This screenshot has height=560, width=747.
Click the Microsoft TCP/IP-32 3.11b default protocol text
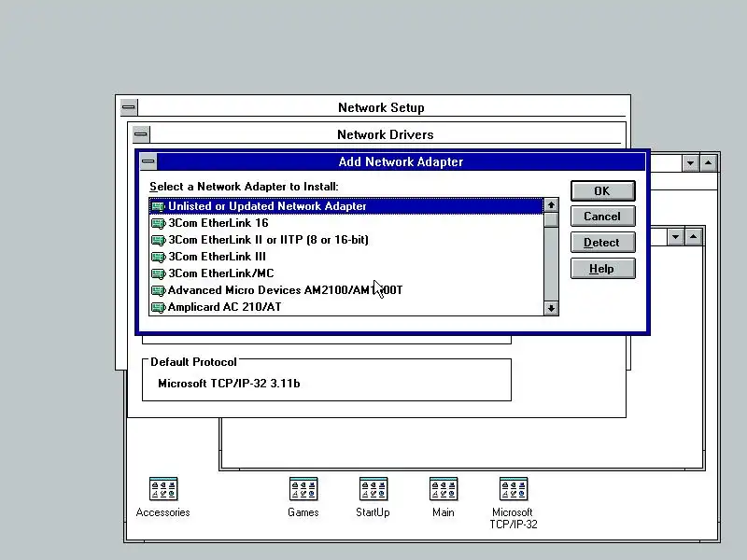coord(229,384)
